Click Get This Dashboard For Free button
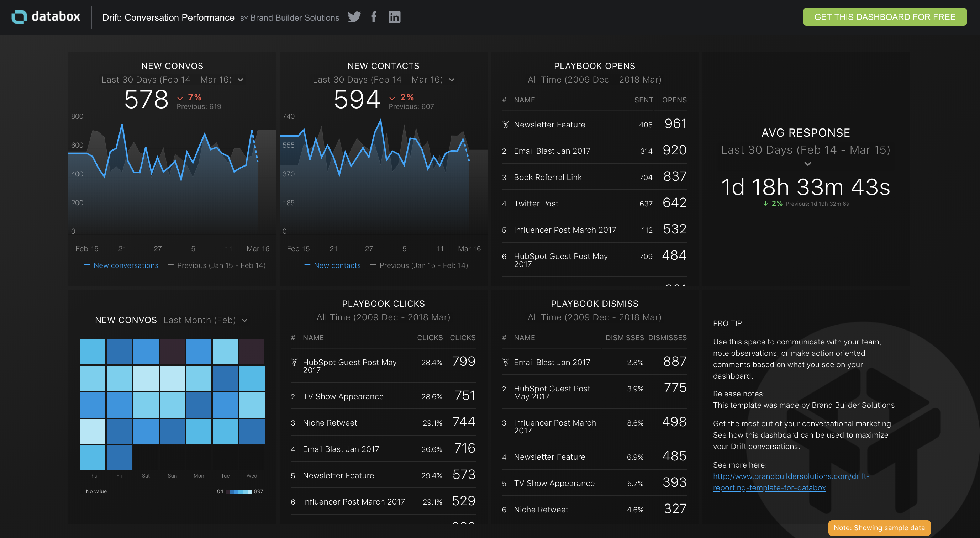The width and height of the screenshot is (980, 538). [885, 17]
